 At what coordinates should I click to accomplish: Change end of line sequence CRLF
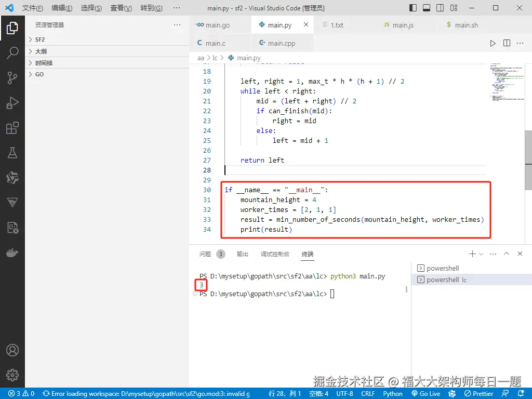(x=368, y=394)
